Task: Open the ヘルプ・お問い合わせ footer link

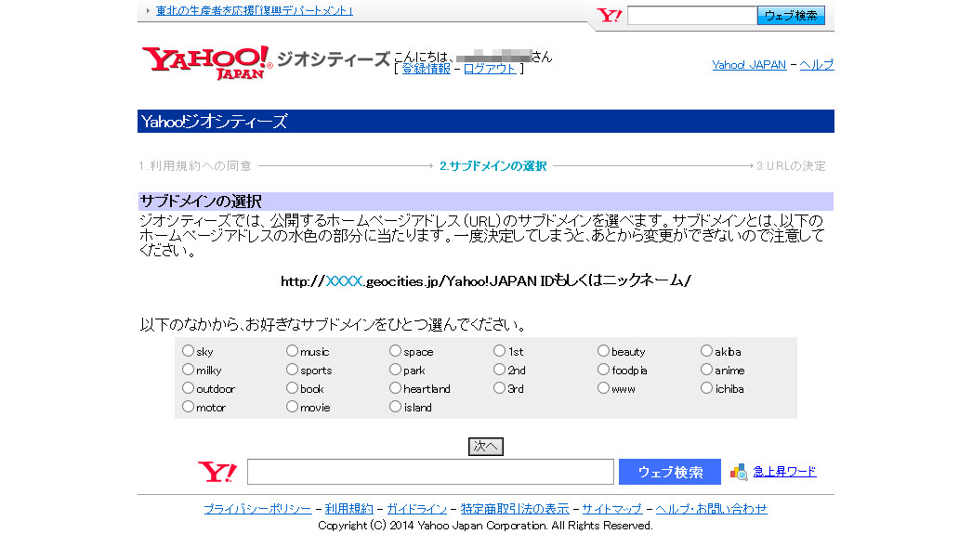Action: [711, 509]
